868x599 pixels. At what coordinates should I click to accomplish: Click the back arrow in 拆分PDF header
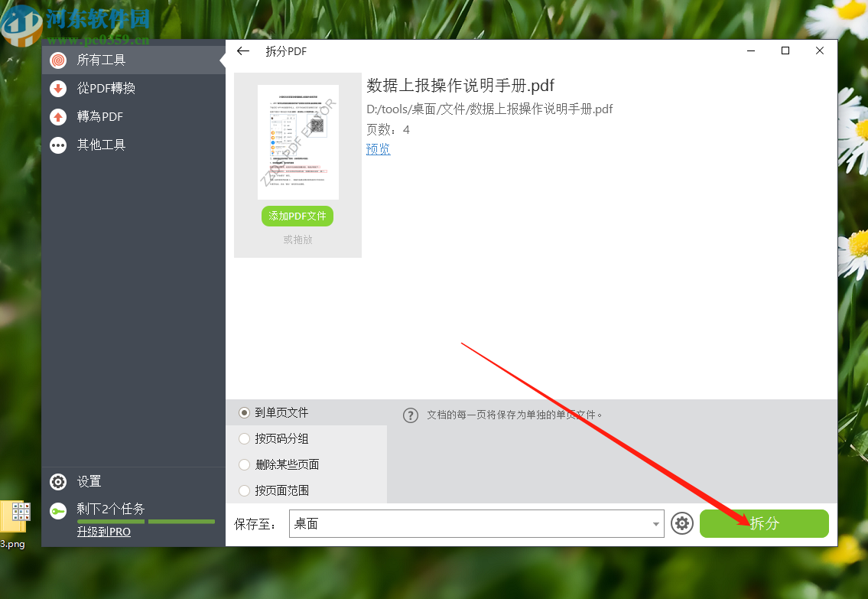[243, 50]
